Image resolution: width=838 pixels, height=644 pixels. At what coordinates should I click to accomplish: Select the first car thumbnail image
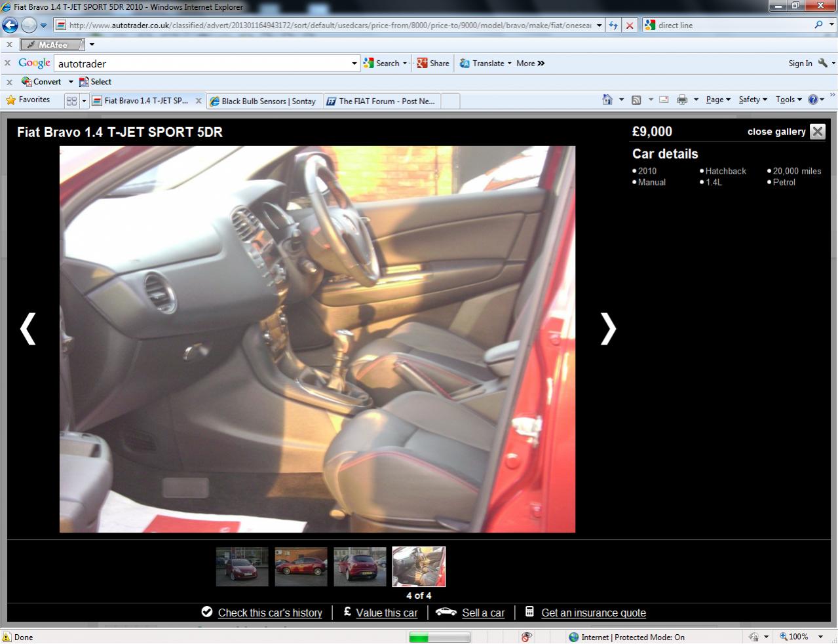[242, 567]
